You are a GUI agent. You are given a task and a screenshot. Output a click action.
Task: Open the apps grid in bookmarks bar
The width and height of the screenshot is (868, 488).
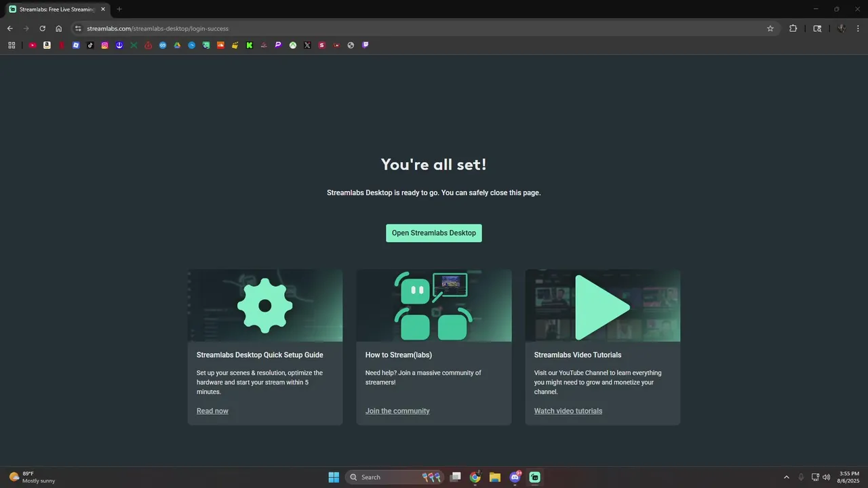12,45
